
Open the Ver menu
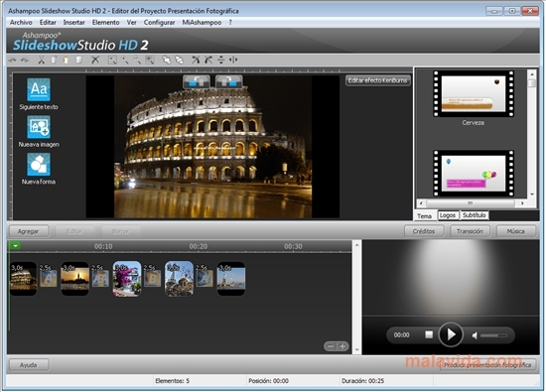(x=131, y=22)
